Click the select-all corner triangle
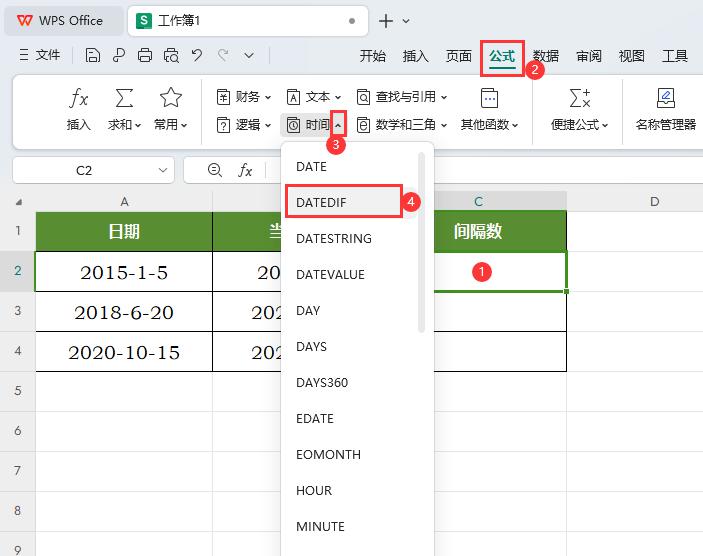This screenshot has width=703, height=556. 18,202
